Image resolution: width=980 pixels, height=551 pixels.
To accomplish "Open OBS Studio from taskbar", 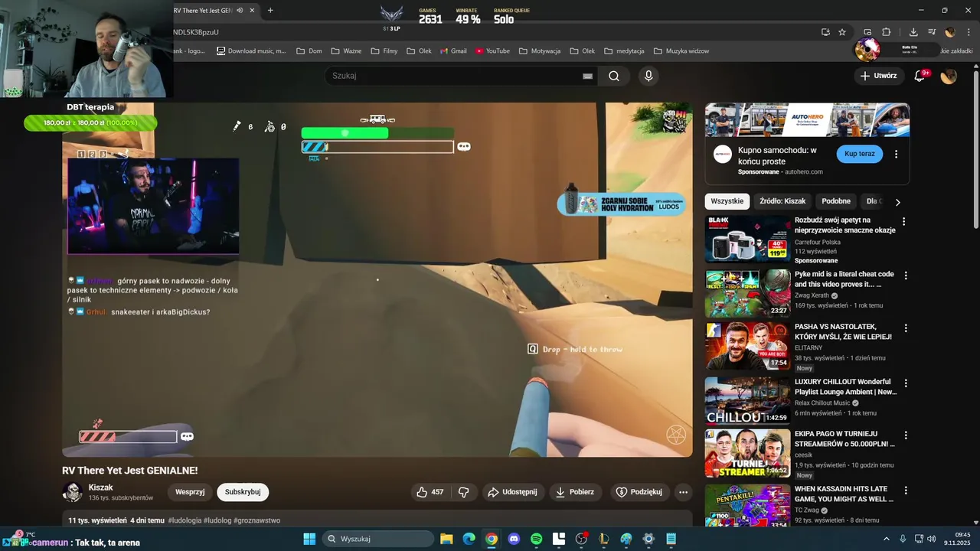I will coord(581,539).
